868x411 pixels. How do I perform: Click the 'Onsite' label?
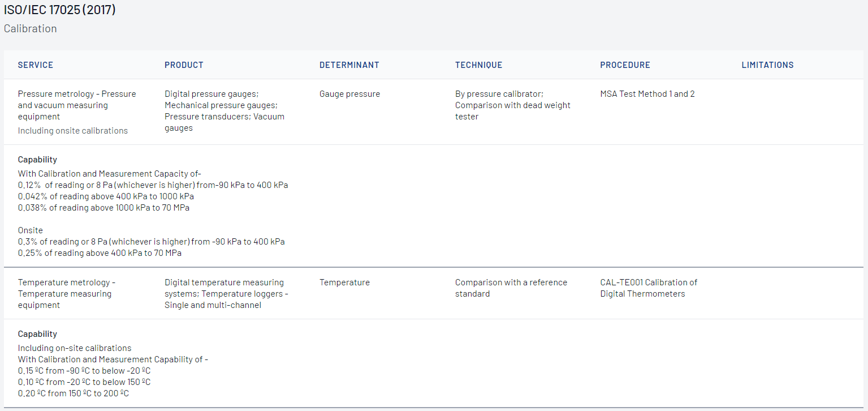pyautogui.click(x=31, y=230)
